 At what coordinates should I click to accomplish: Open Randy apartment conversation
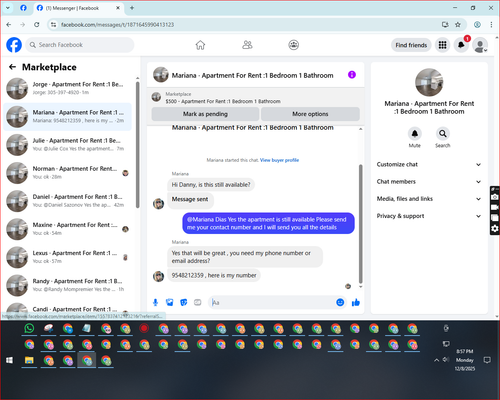68,285
